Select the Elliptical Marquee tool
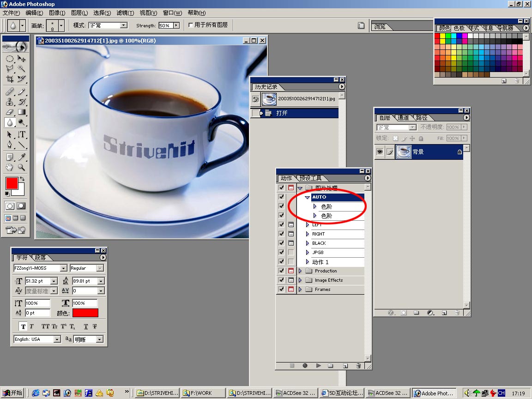 click(x=10, y=59)
